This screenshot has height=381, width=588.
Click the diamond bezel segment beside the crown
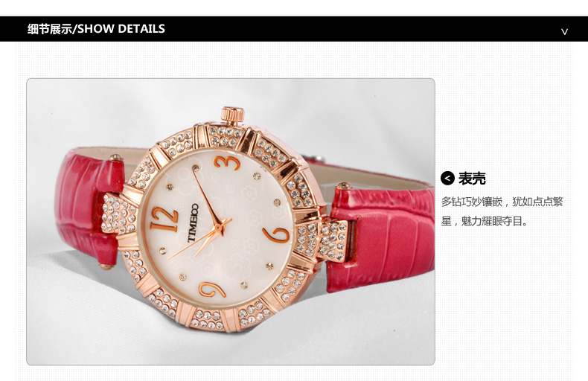[225, 136]
